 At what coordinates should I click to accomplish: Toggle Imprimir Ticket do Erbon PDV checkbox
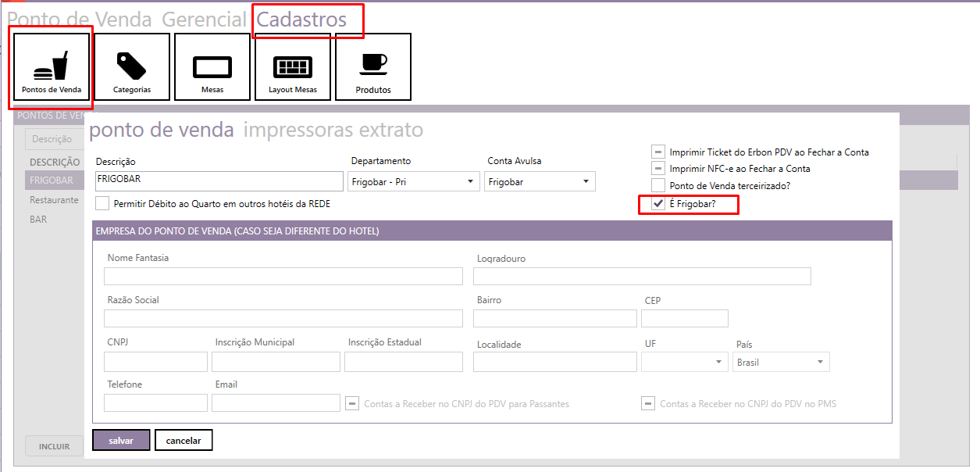tap(658, 152)
